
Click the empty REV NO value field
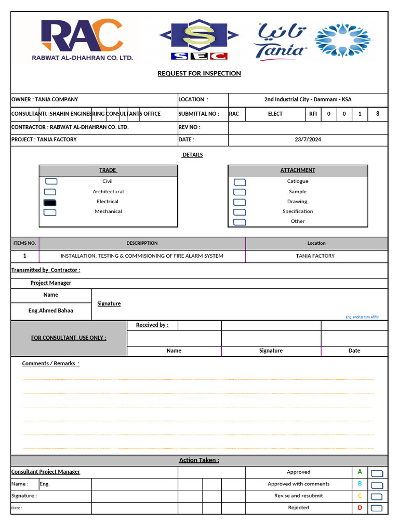[308, 128]
